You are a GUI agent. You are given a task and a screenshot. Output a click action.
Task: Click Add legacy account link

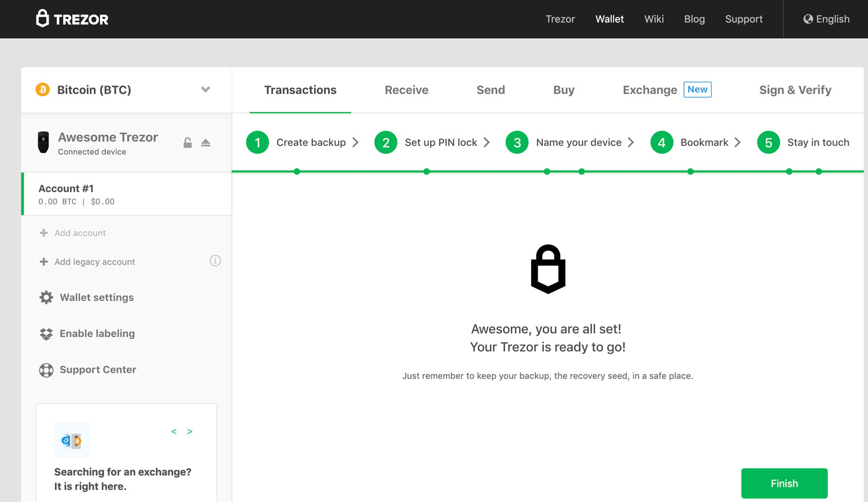[94, 262]
